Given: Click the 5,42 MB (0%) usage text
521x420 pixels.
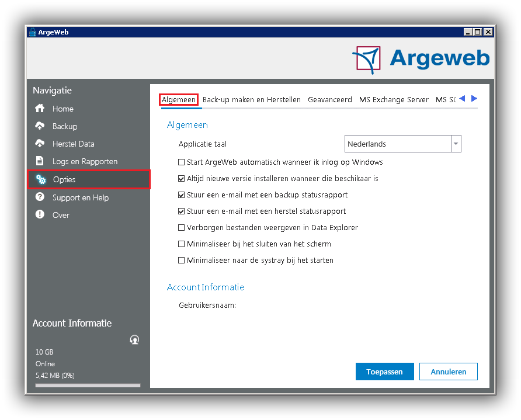Looking at the screenshot, I should pyautogui.click(x=55, y=376).
